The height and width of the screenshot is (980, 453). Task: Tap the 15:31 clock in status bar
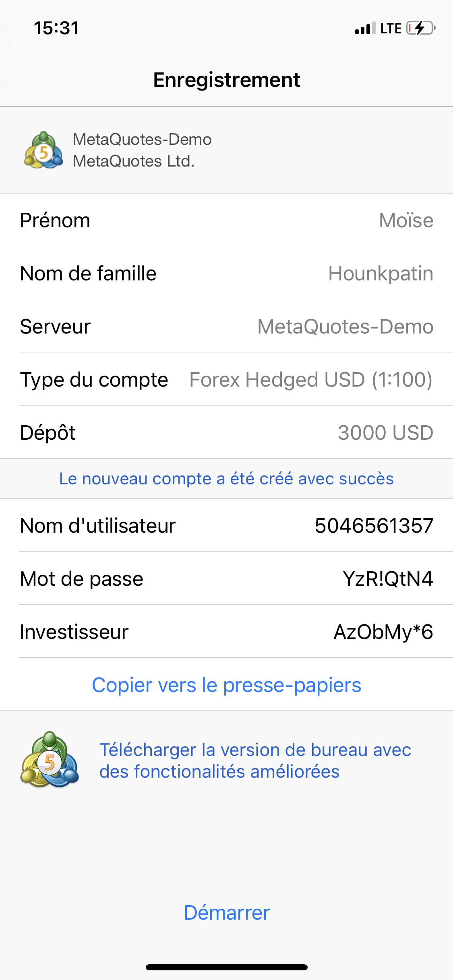point(56,28)
